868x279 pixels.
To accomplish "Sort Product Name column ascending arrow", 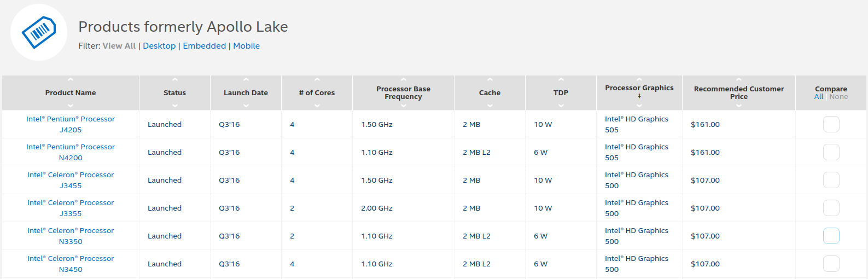I will (x=71, y=80).
